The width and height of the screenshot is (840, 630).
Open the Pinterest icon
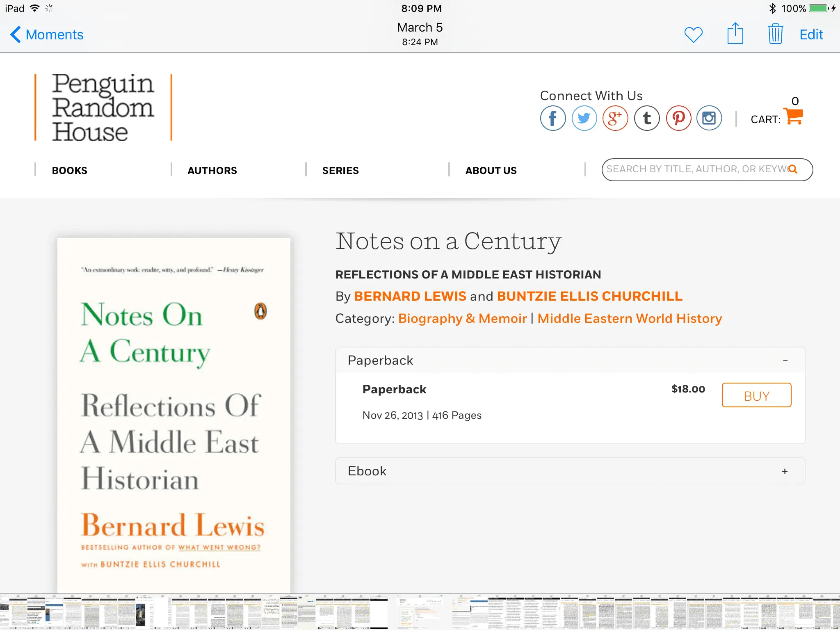(678, 119)
